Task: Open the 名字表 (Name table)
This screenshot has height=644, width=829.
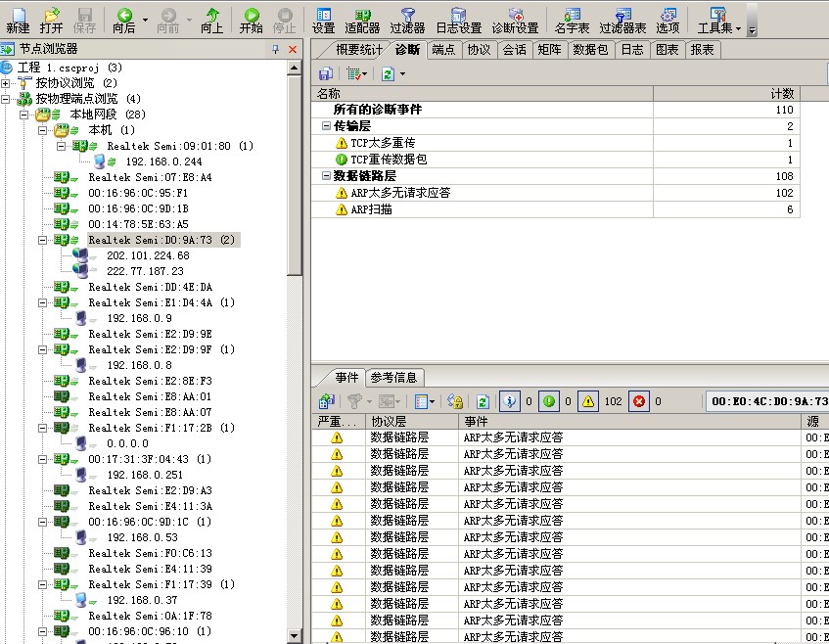Action: pyautogui.click(x=572, y=20)
